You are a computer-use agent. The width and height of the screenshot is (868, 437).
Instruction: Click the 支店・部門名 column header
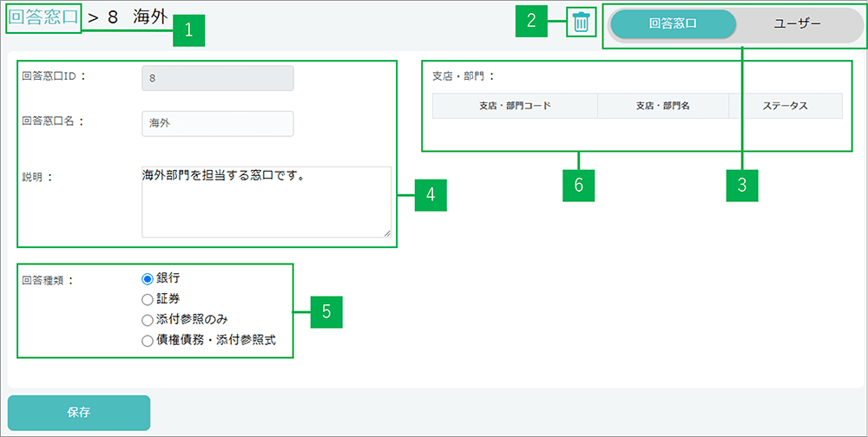coord(662,106)
